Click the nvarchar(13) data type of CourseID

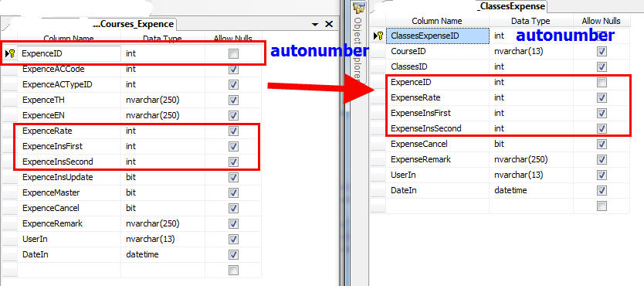point(519,52)
